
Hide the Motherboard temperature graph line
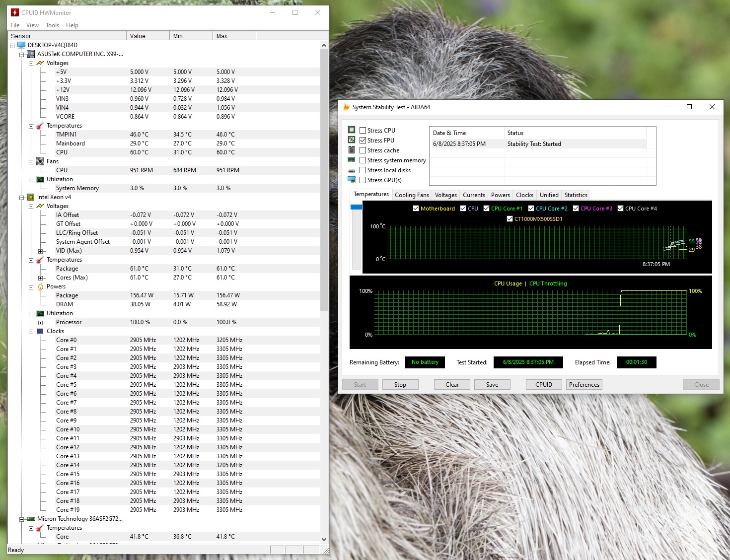tap(416, 209)
